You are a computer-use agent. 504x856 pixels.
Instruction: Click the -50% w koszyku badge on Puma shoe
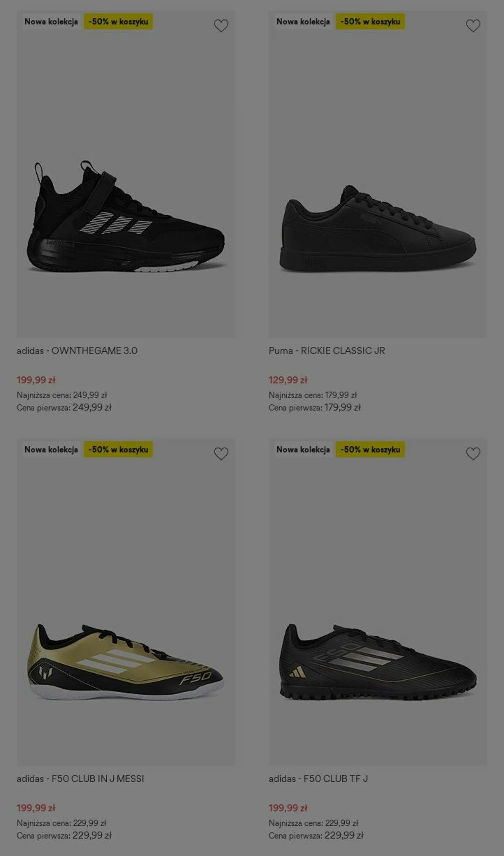(370, 22)
